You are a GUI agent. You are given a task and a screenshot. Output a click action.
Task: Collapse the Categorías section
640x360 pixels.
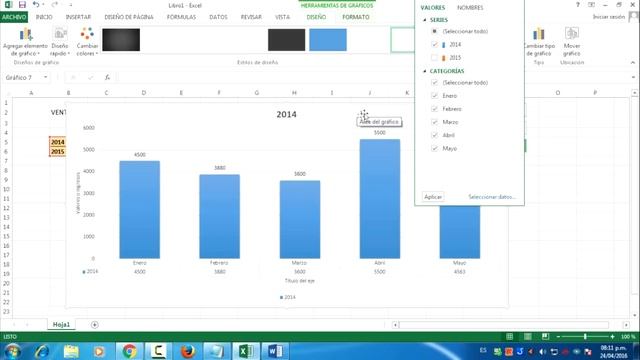coord(424,71)
